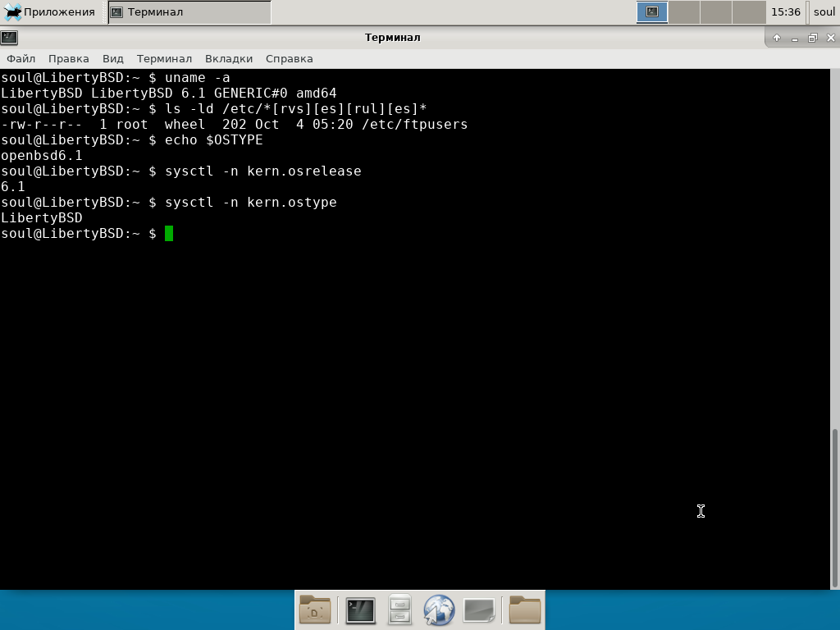
Task: Click the 'uname -a' command line
Action: click(197, 78)
